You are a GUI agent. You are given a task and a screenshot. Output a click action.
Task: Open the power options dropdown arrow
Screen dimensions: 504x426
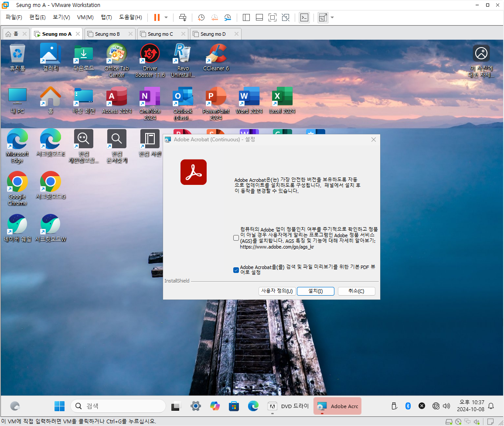point(166,17)
